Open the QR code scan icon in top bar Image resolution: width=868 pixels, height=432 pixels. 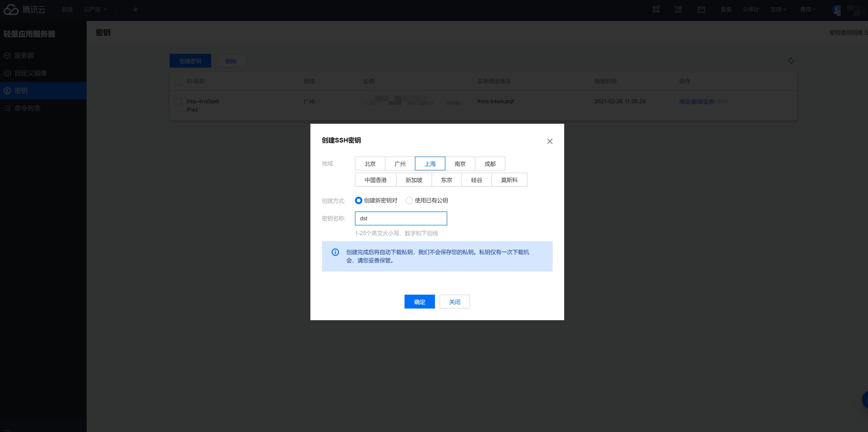pyautogui.click(x=678, y=9)
